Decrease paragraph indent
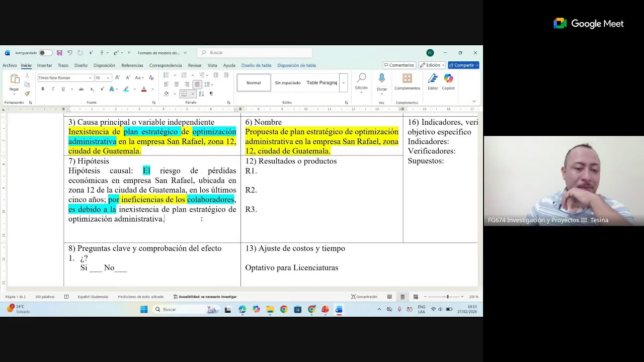This screenshot has height=362, width=644. [216, 75]
